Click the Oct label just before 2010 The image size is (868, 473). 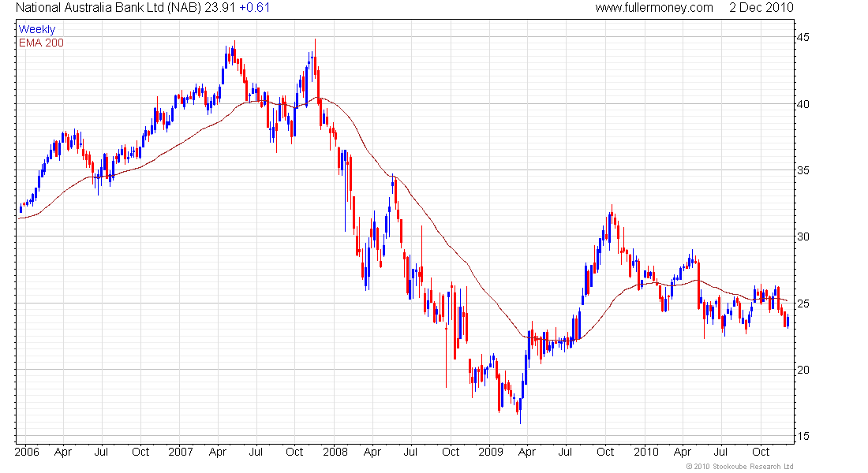(605, 452)
